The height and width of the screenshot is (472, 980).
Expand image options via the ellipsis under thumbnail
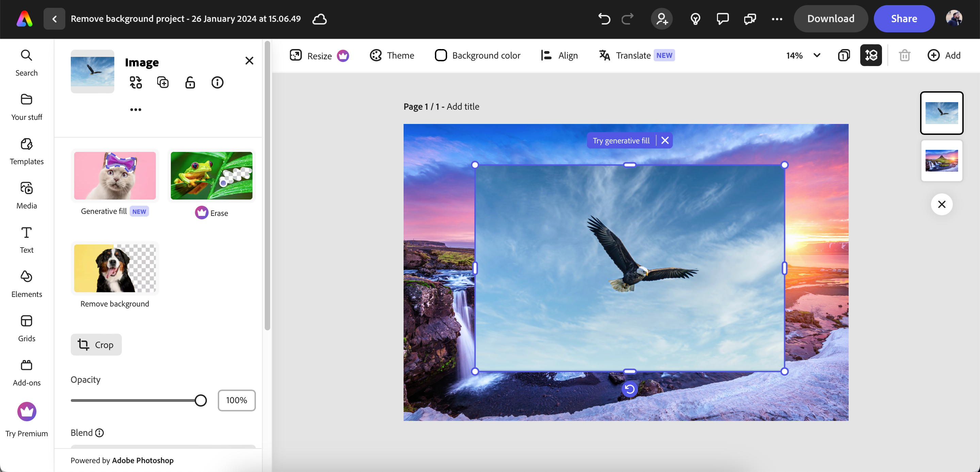135,109
